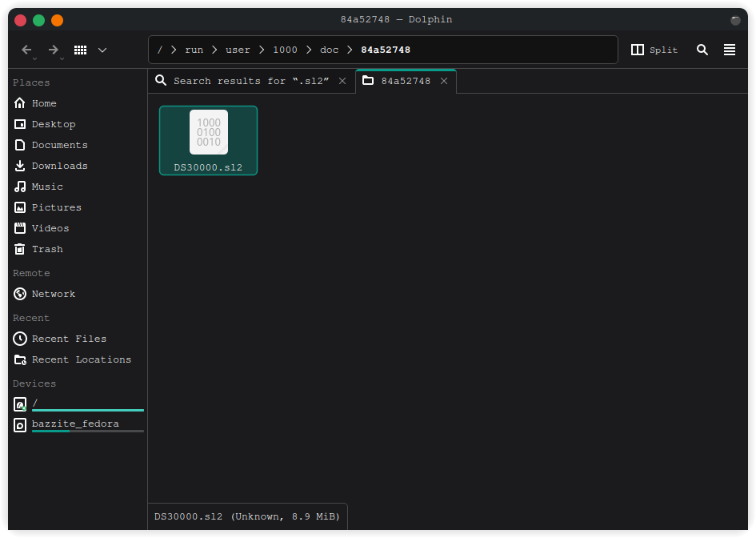Close window with red button
Image resolution: width=756 pixels, height=538 pixels.
pos(20,20)
